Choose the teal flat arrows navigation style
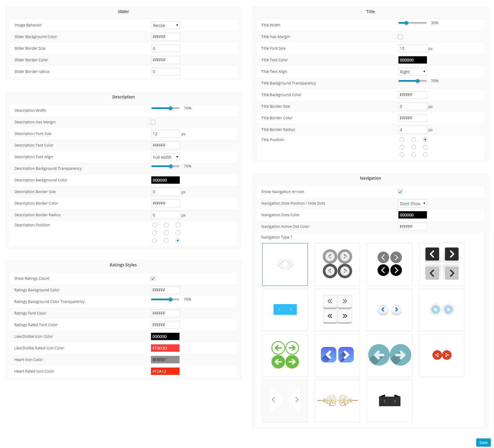This screenshot has width=494, height=448. click(389, 355)
